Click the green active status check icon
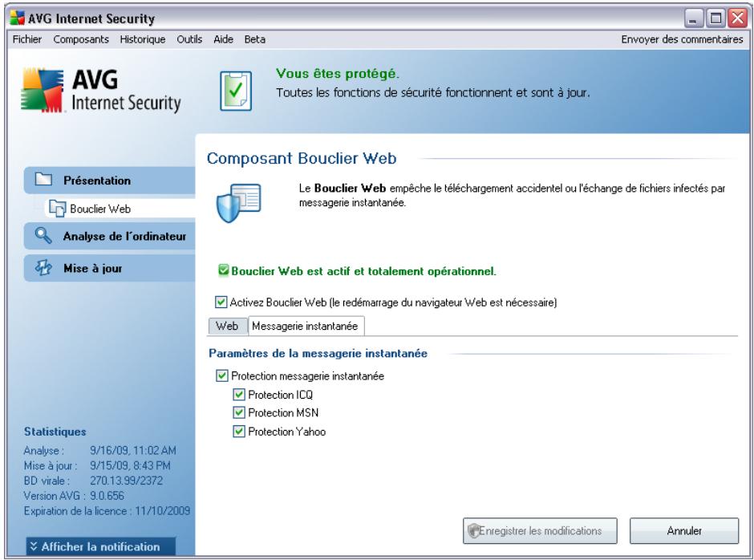Image resolution: width=754 pixels, height=560 pixels. coord(223,270)
